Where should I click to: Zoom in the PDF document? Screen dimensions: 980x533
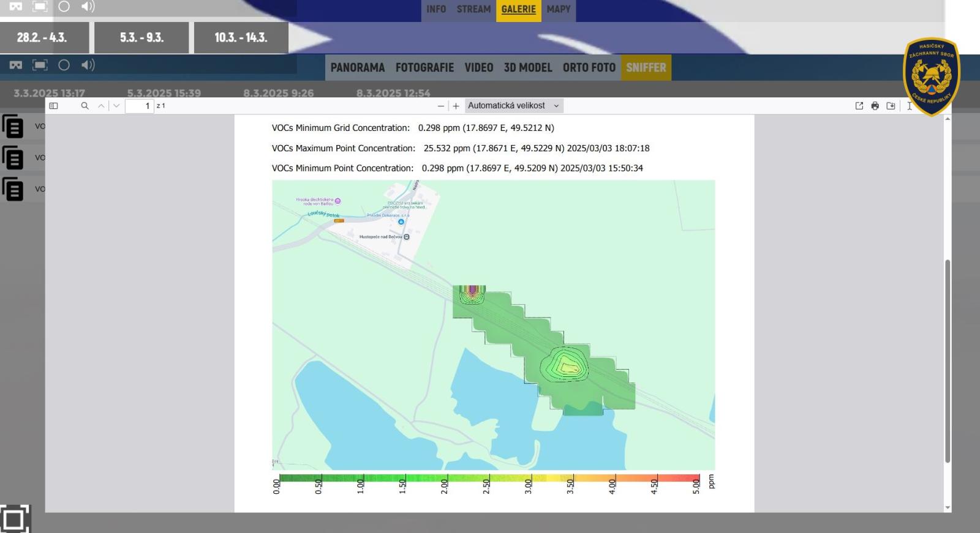456,106
